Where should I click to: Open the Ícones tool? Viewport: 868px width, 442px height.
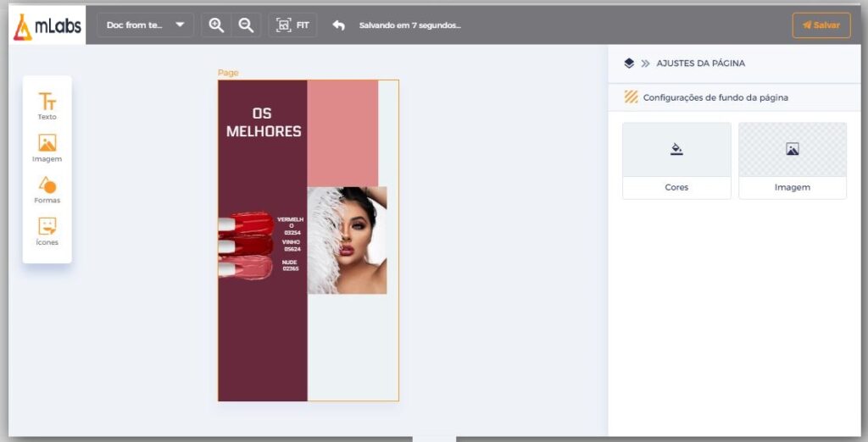pos(47,232)
